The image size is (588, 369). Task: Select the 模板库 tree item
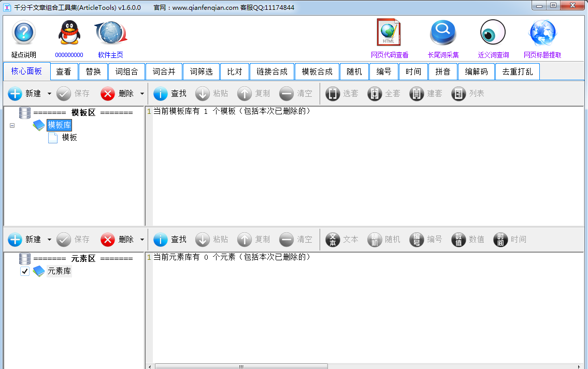coord(59,125)
